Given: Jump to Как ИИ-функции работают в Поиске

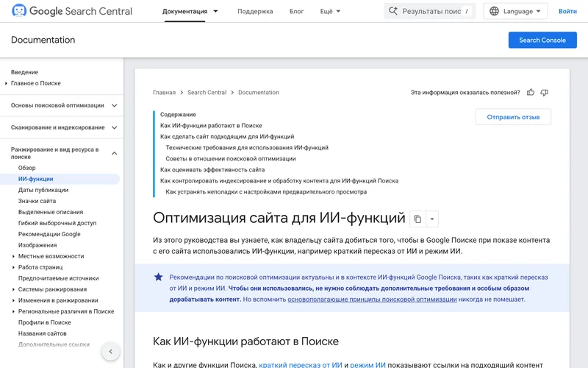Looking at the screenshot, I should coord(211,126).
